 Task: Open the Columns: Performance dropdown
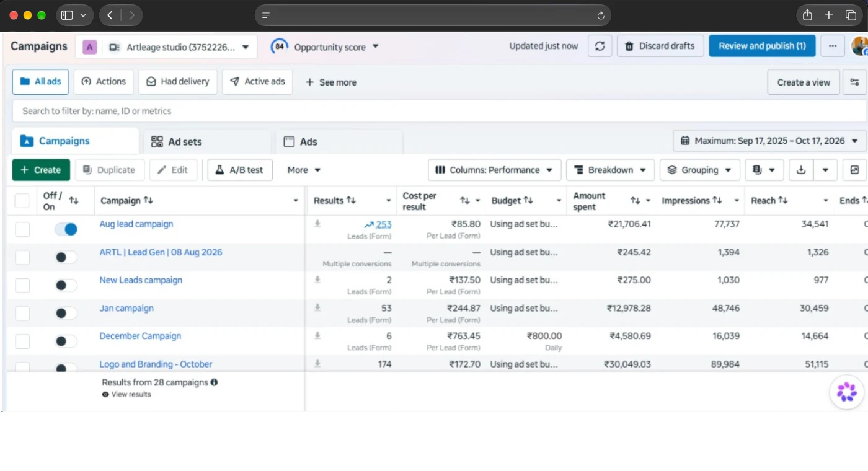(x=494, y=170)
